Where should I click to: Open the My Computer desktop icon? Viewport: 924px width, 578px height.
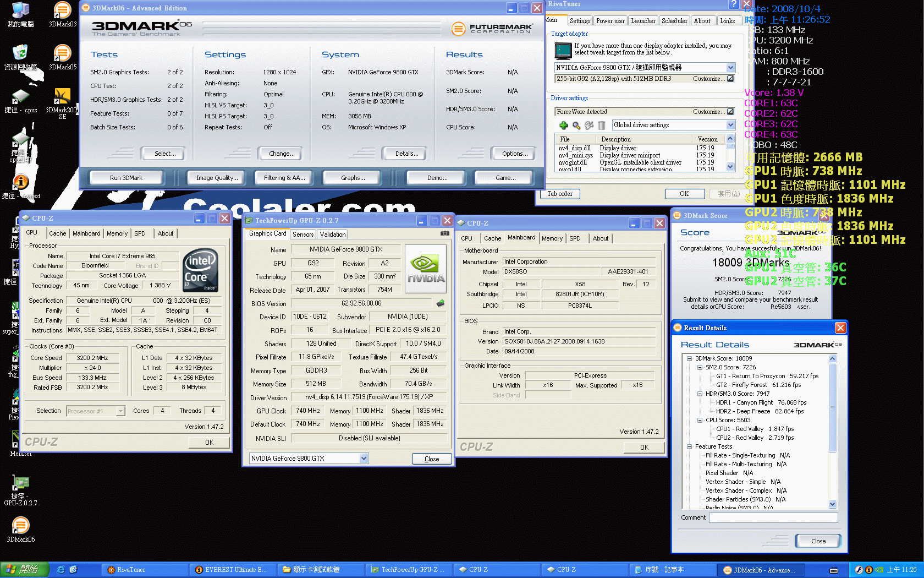(20, 14)
